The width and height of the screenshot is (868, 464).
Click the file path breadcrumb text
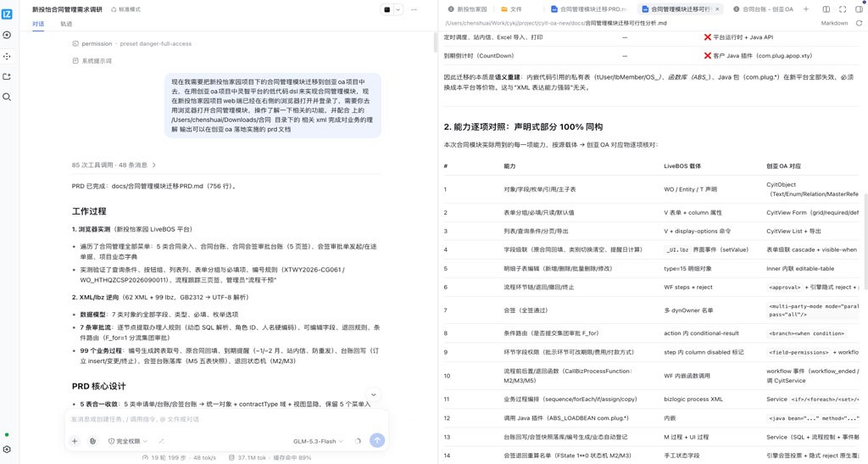[x=556, y=23]
